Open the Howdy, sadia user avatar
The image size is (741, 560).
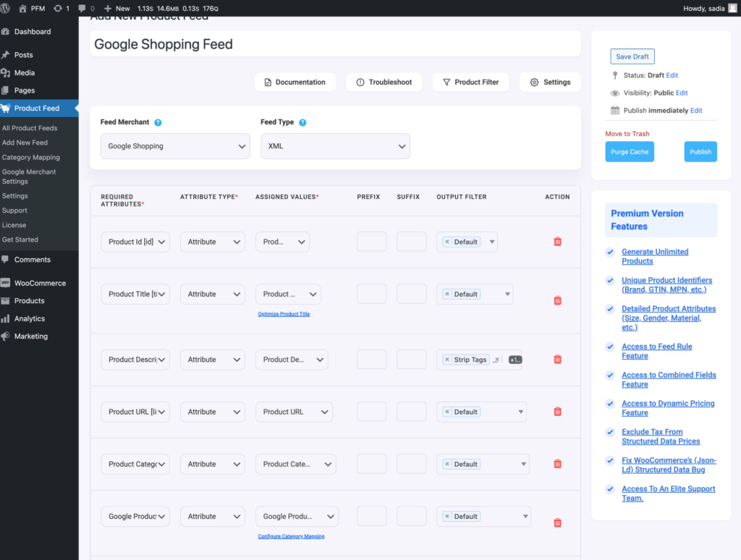(x=732, y=9)
